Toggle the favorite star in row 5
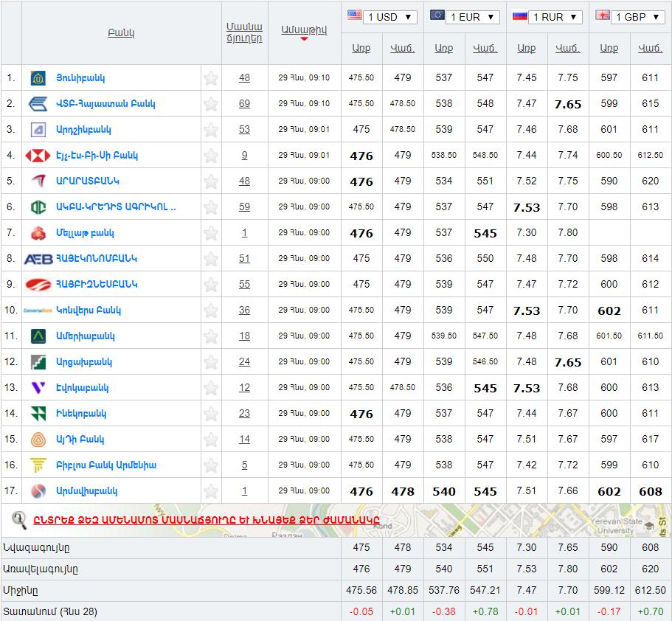Image resolution: width=672 pixels, height=621 pixels. point(211,181)
